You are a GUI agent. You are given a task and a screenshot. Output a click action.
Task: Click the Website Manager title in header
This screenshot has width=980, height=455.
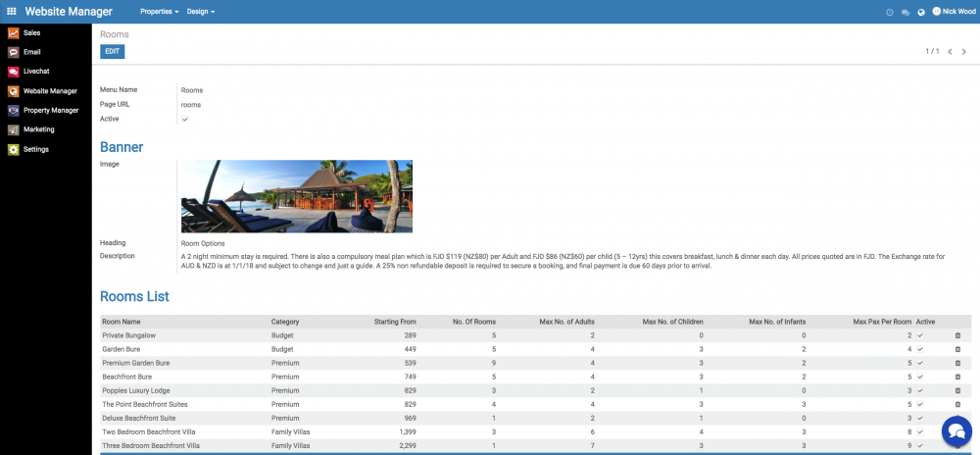coord(69,11)
